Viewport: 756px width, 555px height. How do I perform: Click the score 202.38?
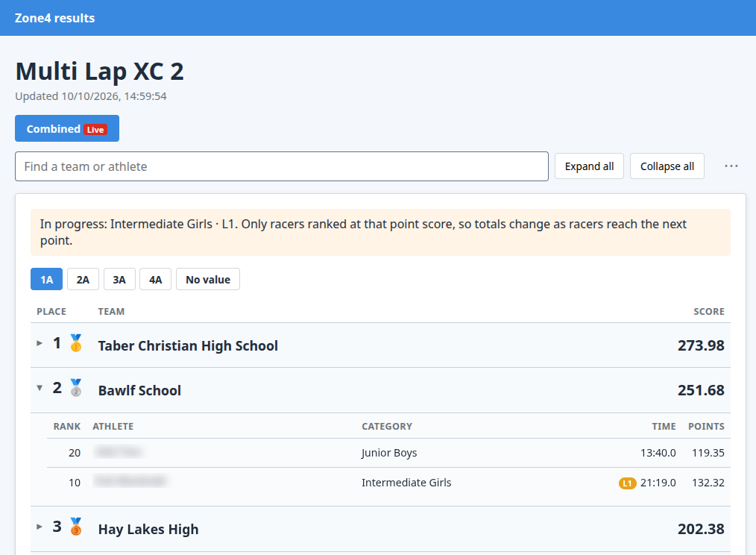click(701, 529)
